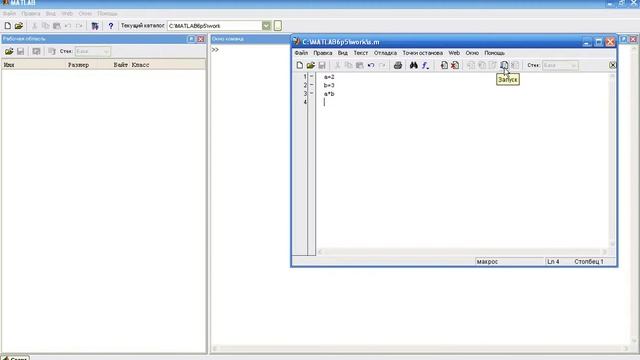Open selected variable in workspace panel
This screenshot has width=640, height=360.
point(36,51)
